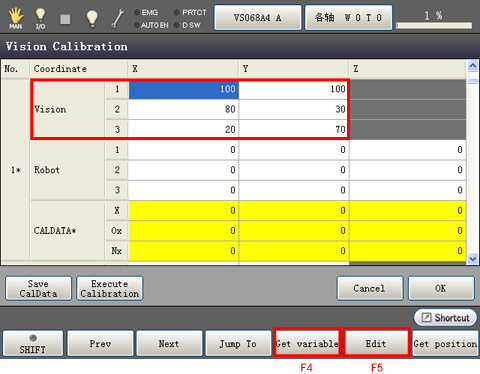The height and width of the screenshot is (374, 480).
Task: Open the W0 T0 coordinate button
Action: [348, 17]
